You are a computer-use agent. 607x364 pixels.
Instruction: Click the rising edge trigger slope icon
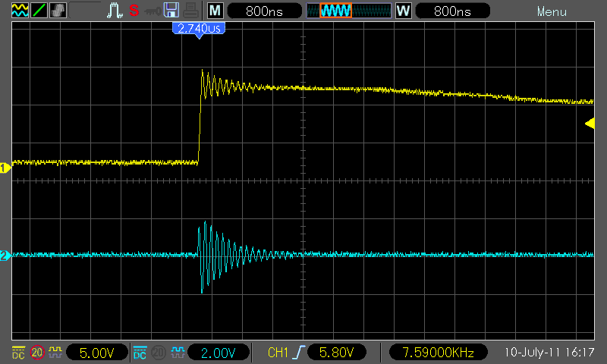pos(299,353)
